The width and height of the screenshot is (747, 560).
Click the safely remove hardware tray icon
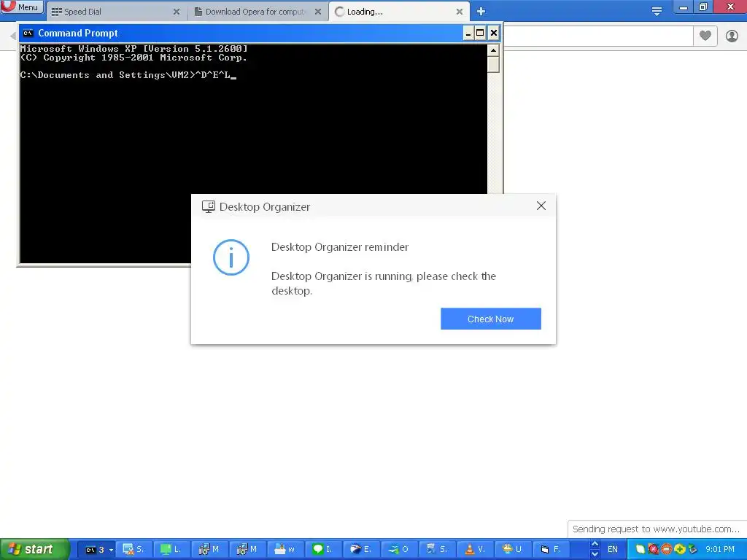pyautogui.click(x=692, y=550)
